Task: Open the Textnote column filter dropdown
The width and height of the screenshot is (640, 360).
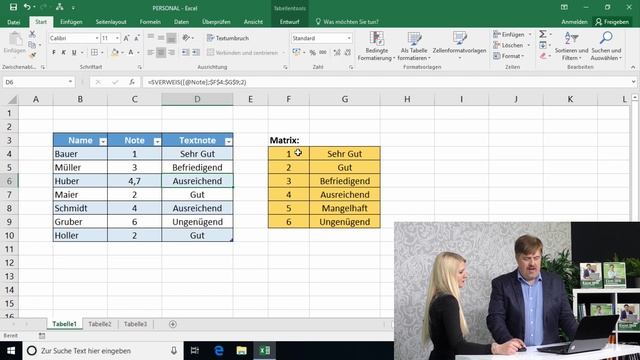Action: coord(228,141)
